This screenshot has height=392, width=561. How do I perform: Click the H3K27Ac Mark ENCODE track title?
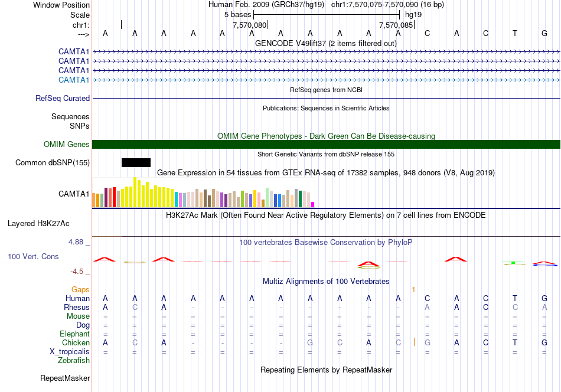(x=326, y=215)
